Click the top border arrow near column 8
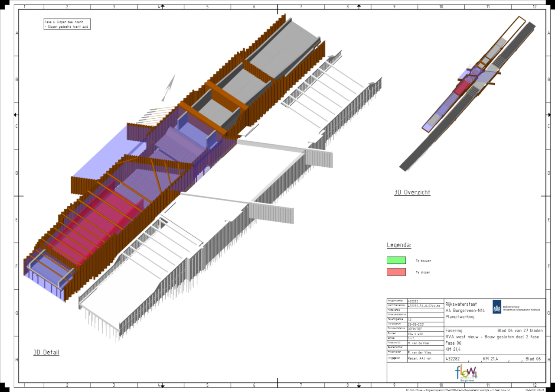Image resolution: width=555 pixels, height=392 pixels. pos(359,6)
